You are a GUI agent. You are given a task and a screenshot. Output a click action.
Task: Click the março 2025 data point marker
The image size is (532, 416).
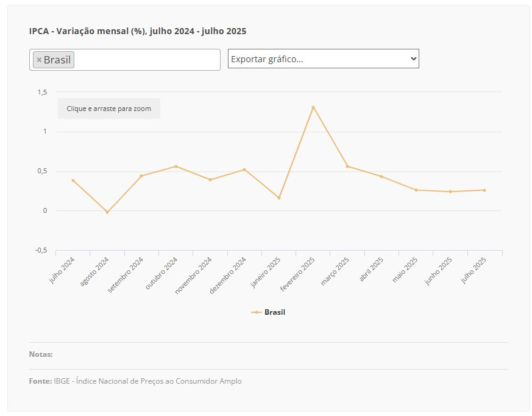tap(347, 167)
